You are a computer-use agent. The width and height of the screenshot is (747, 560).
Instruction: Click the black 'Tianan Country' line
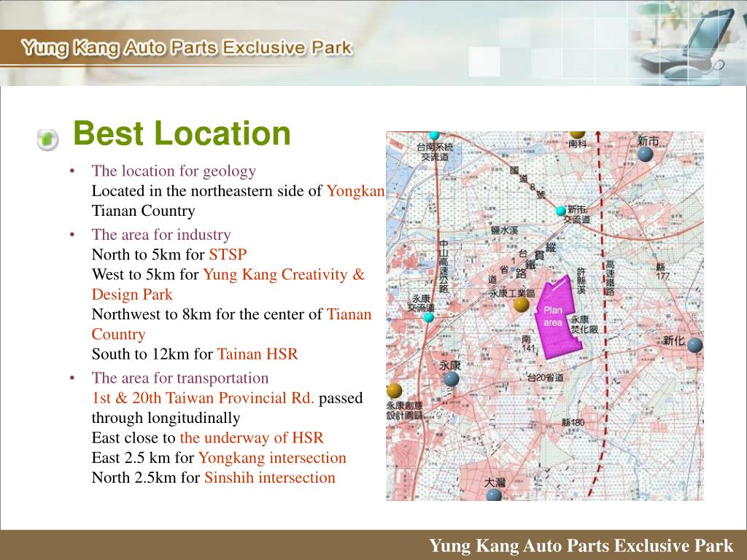pos(144,211)
